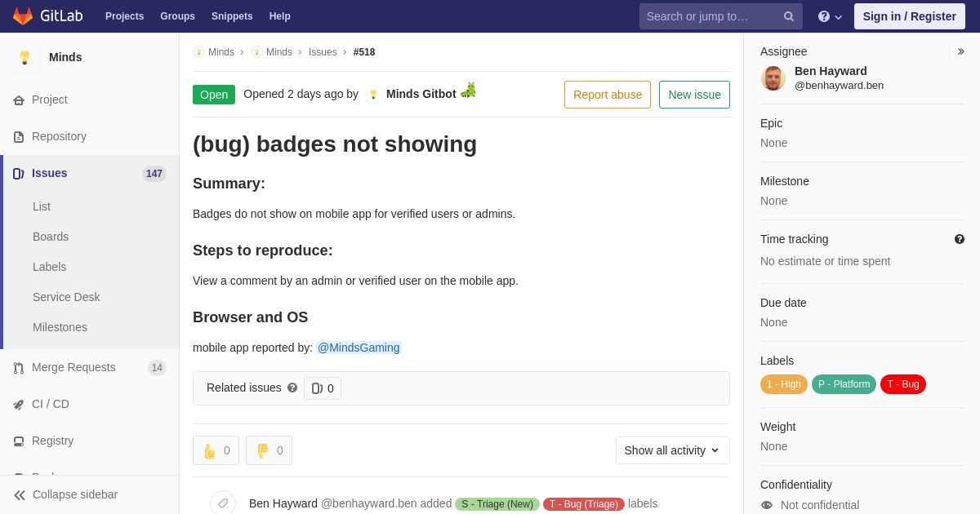The height and width of the screenshot is (514, 980).
Task: Open the Projects menu
Action: pos(124,16)
